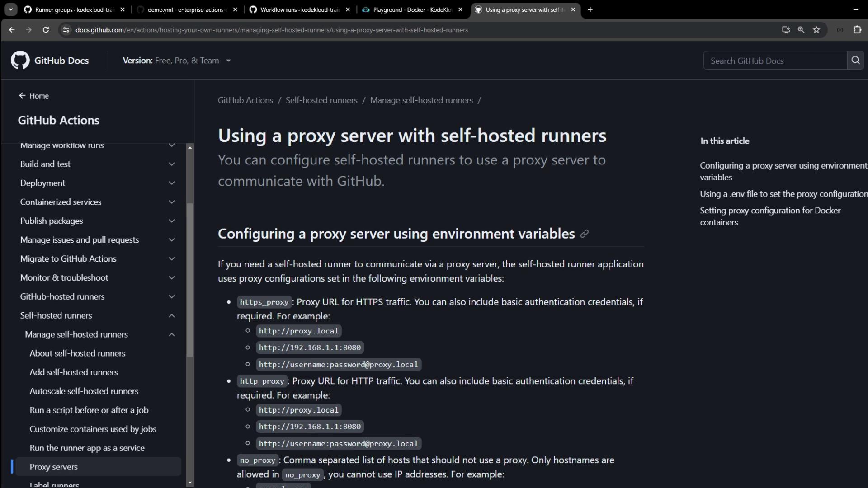Click the sidebar scrollbar down arrow
This screenshot has width=868, height=488.
tap(190, 483)
